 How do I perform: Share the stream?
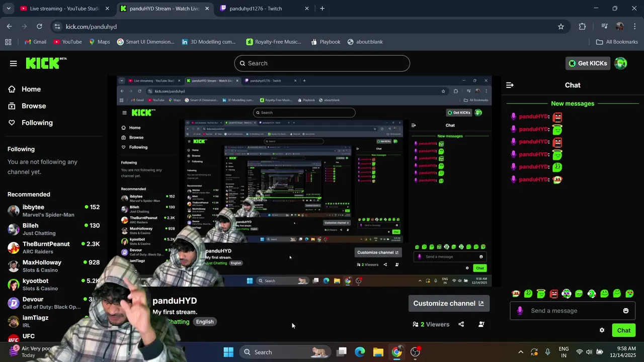point(461,324)
